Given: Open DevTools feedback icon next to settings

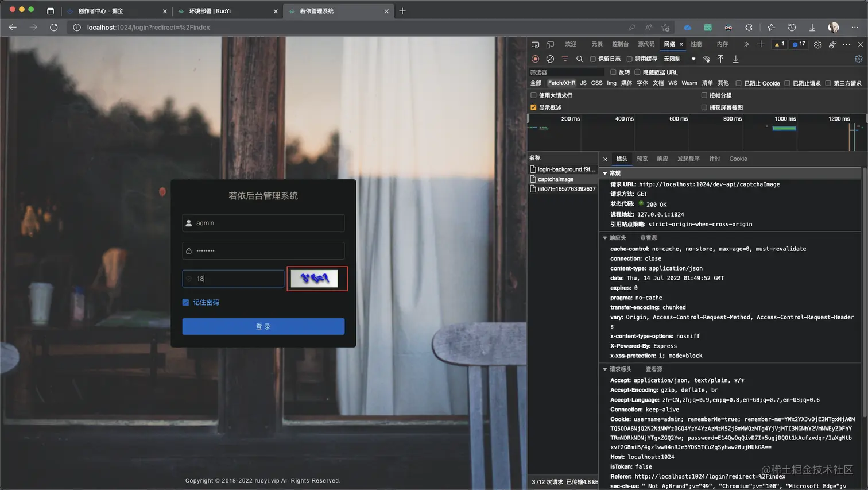Looking at the screenshot, I should pos(832,44).
